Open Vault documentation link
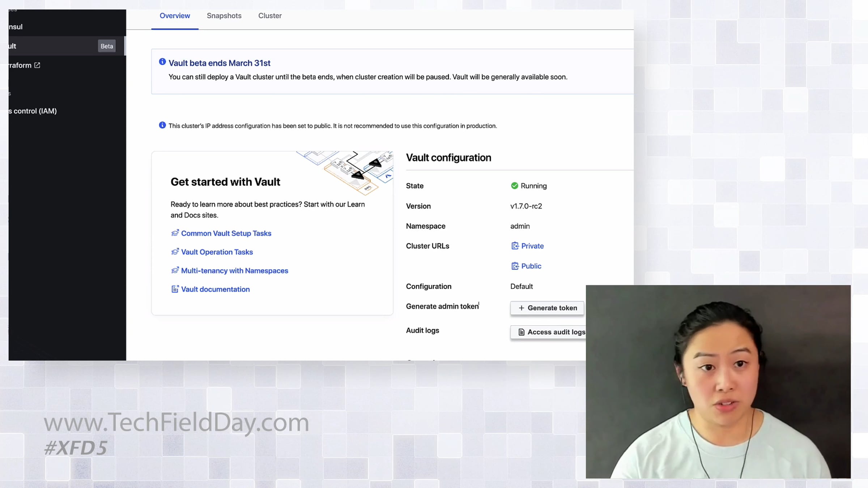868x488 pixels. tap(215, 289)
